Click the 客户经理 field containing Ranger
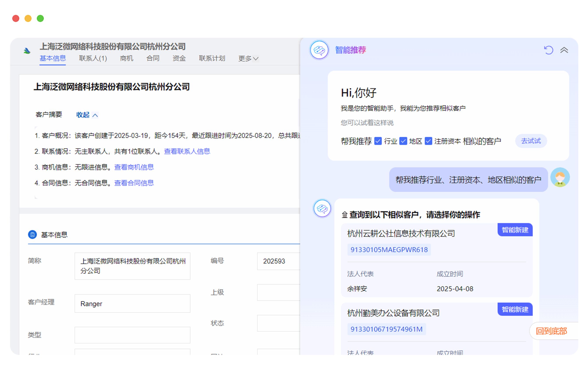 point(132,303)
